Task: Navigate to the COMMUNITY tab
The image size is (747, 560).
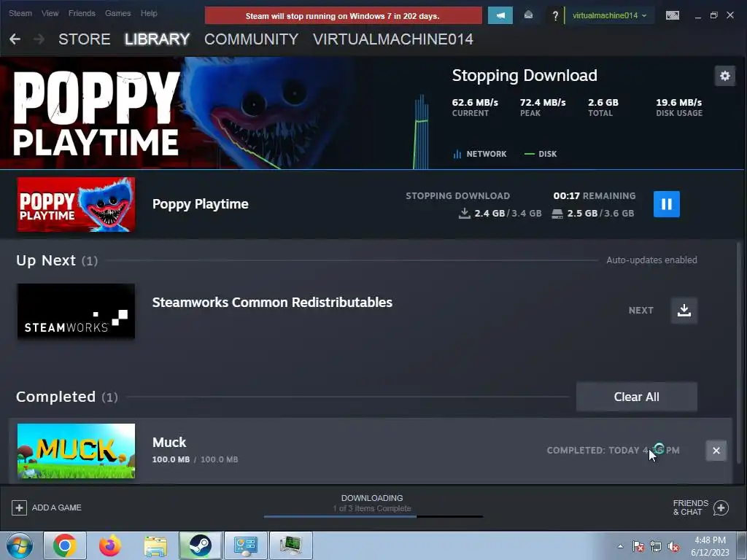Action: tap(251, 39)
